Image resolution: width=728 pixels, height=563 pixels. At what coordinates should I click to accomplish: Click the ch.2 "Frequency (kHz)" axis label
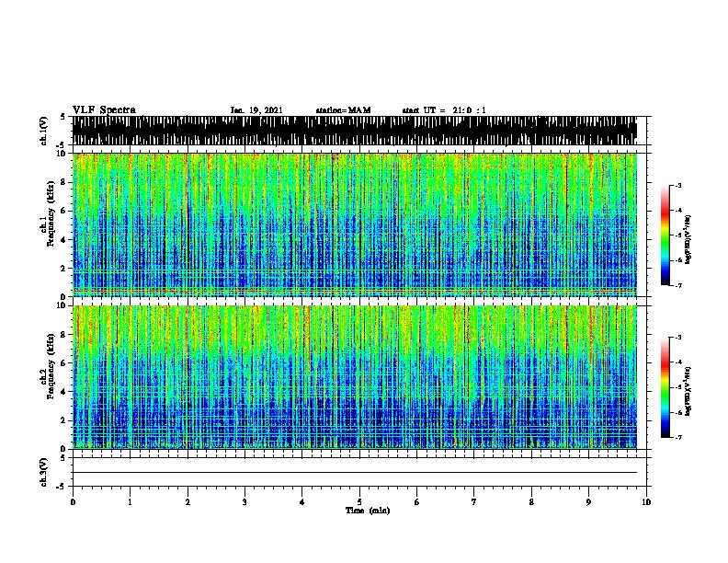click(x=51, y=366)
